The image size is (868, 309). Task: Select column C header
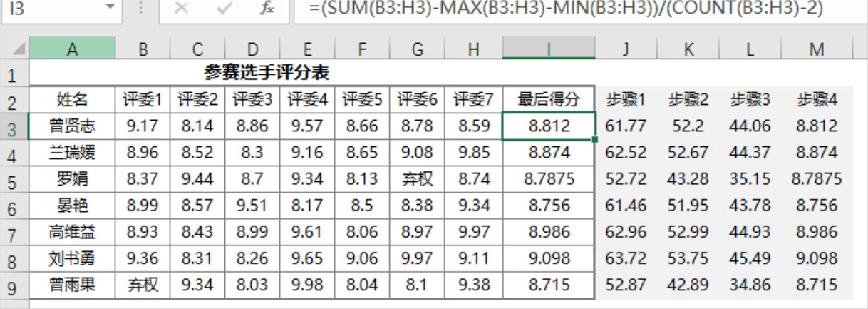tap(197, 49)
